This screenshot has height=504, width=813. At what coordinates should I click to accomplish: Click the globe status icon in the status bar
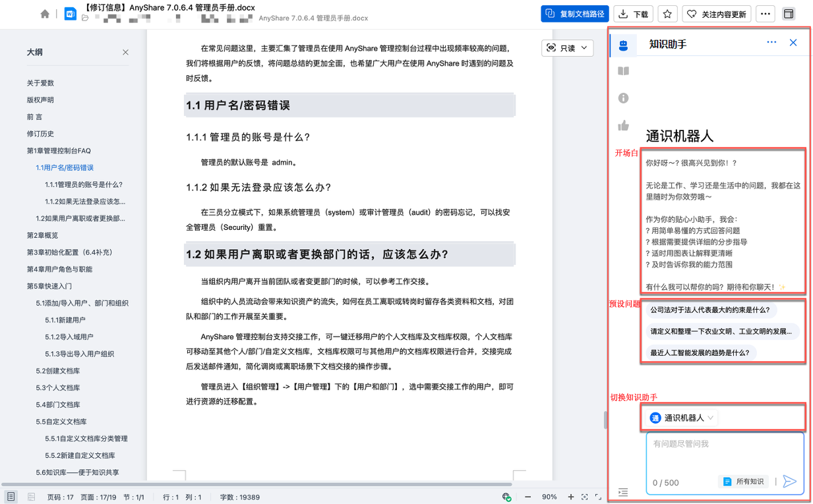506,497
